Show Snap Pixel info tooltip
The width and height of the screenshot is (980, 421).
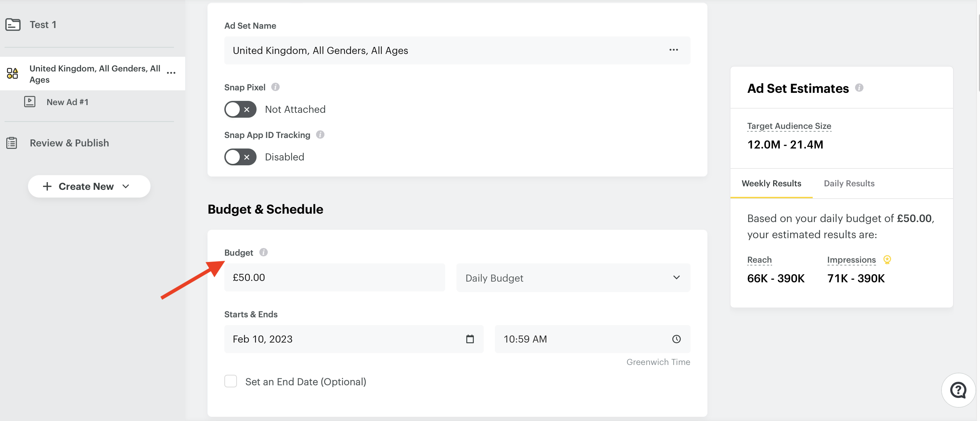tap(275, 87)
